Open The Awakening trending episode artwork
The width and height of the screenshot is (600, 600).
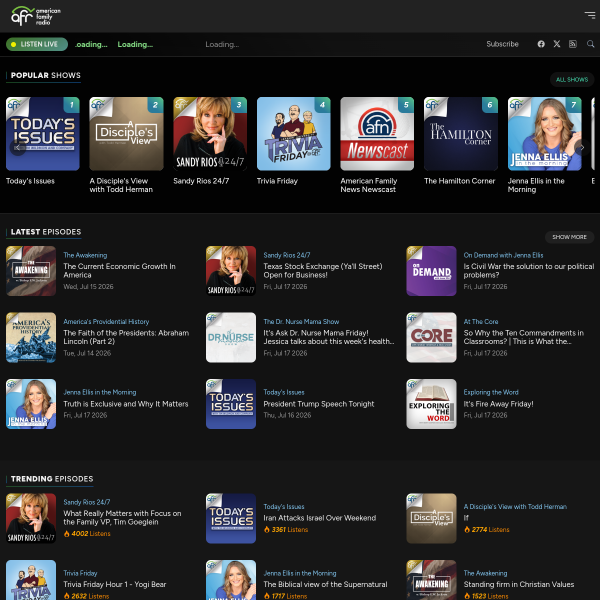pos(431,580)
